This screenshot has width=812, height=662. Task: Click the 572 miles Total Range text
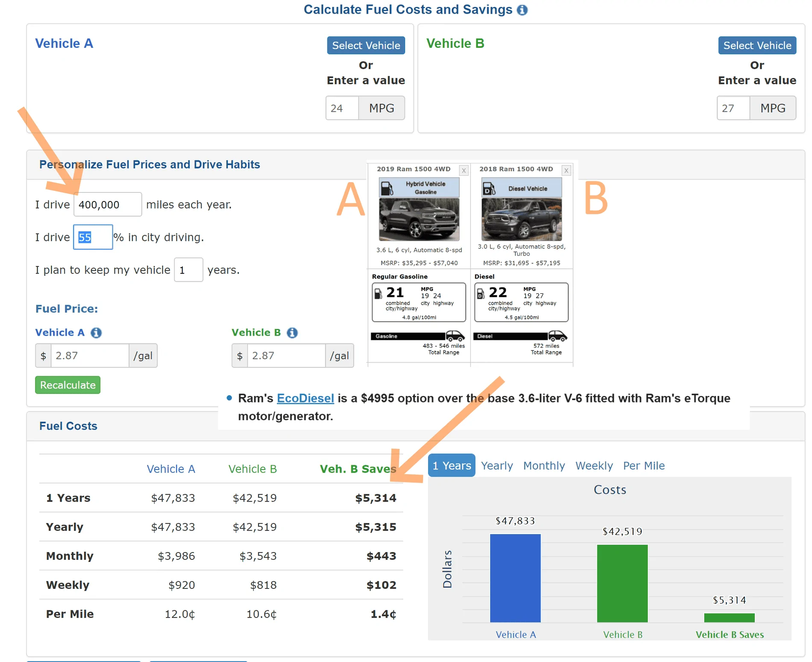tap(546, 349)
